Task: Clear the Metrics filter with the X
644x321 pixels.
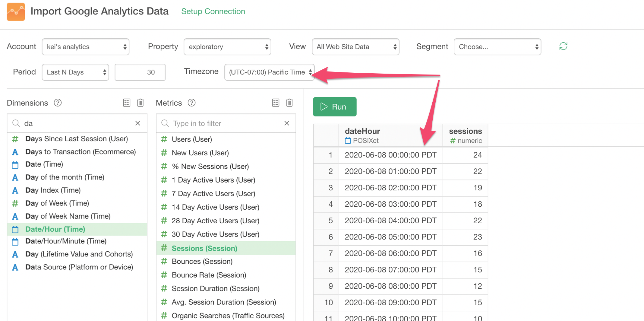Action: 287,123
